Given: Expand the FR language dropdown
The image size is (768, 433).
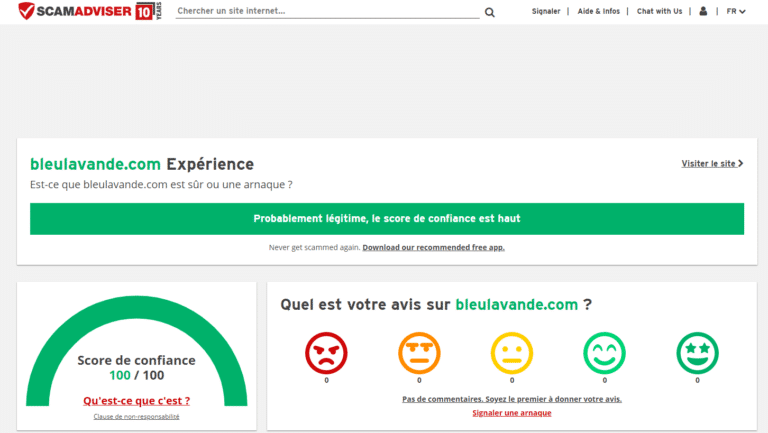Looking at the screenshot, I should point(736,11).
